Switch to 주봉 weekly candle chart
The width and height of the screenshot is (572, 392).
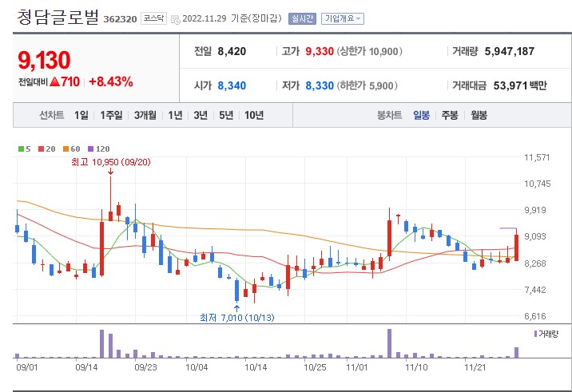coord(450,115)
